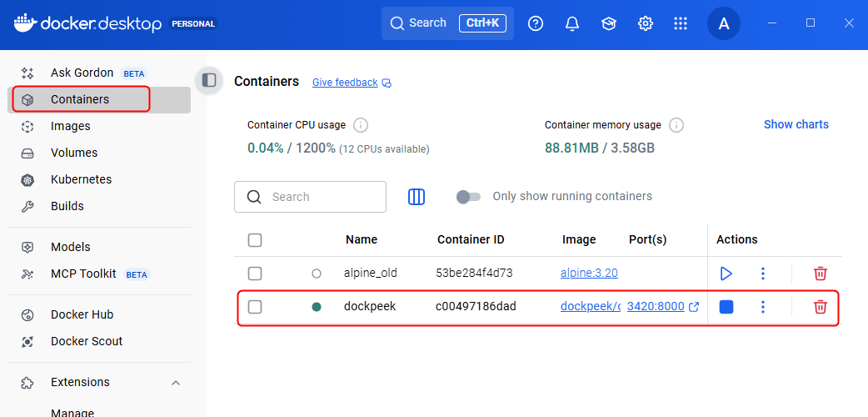Start the alpine_old container
This screenshot has width=868, height=417.
(x=726, y=274)
